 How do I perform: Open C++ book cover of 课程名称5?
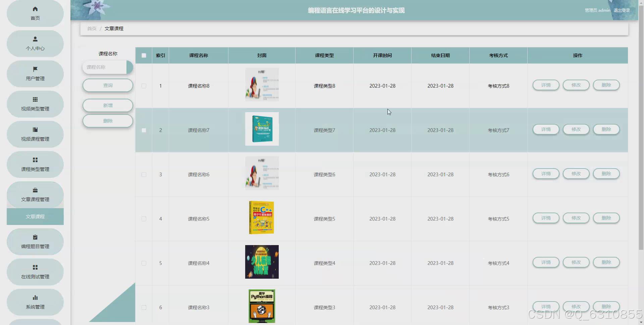[262, 218]
